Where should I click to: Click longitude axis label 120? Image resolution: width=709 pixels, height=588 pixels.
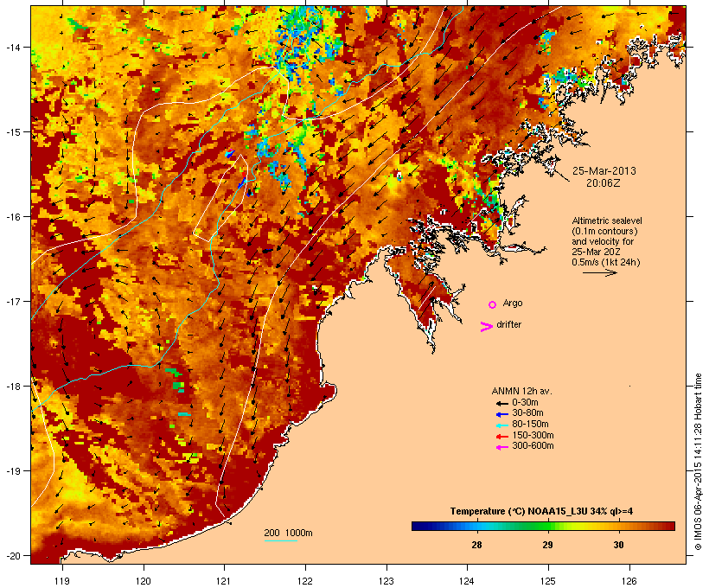coord(143,581)
